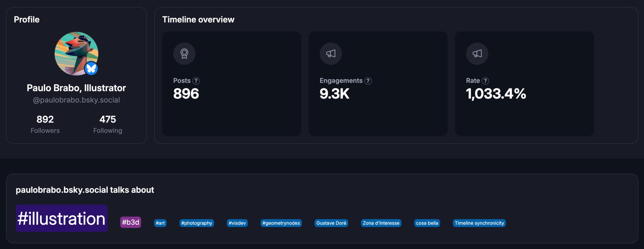Viewport: 644px width, 249px height.
Task: Select the #b3d topic tag
Action: click(131, 222)
